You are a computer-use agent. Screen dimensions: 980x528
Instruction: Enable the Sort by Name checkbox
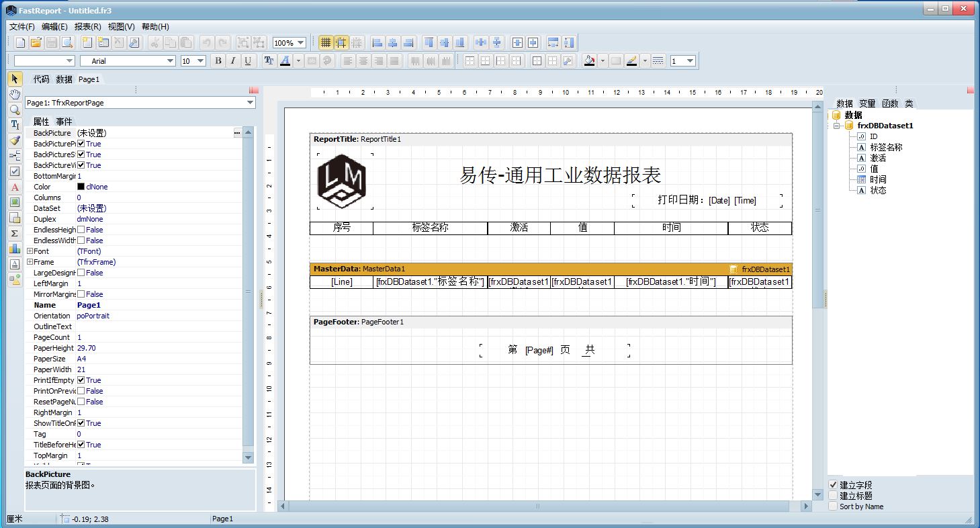click(833, 507)
